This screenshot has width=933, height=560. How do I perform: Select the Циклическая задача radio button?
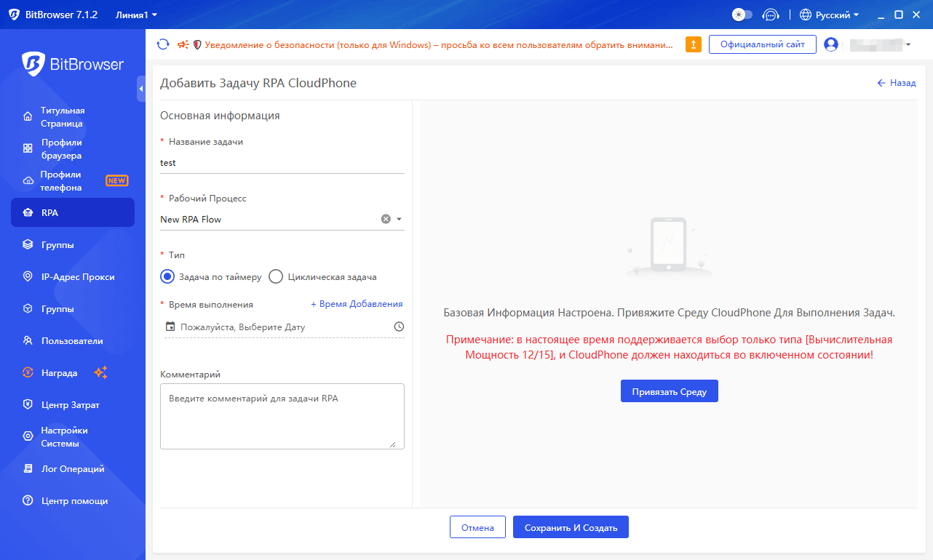pos(276,276)
